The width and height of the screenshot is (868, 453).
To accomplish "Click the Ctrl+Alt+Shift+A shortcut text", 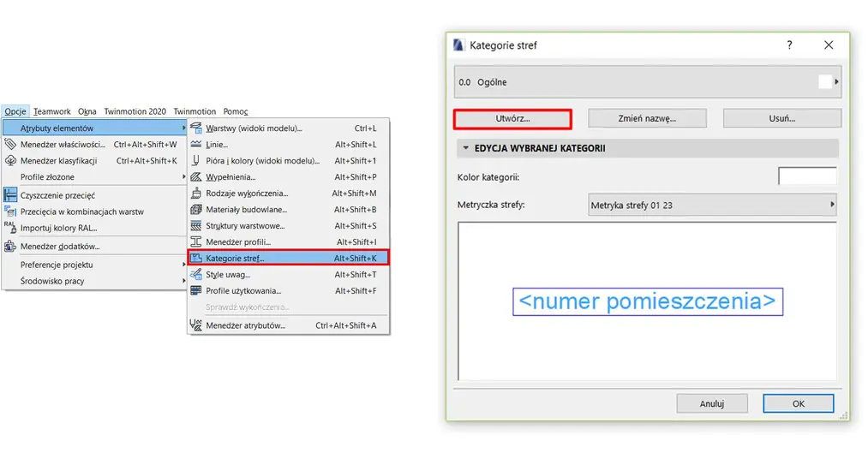I will tap(346, 325).
